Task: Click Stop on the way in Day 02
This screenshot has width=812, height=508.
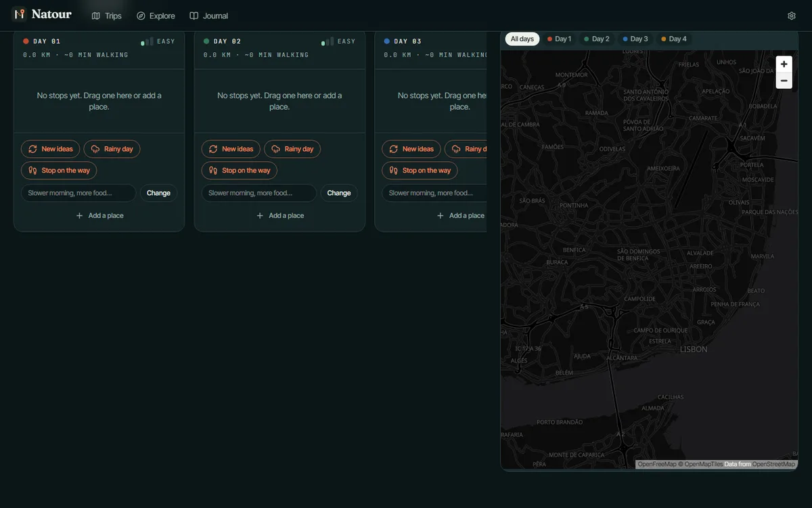Action: [240, 171]
